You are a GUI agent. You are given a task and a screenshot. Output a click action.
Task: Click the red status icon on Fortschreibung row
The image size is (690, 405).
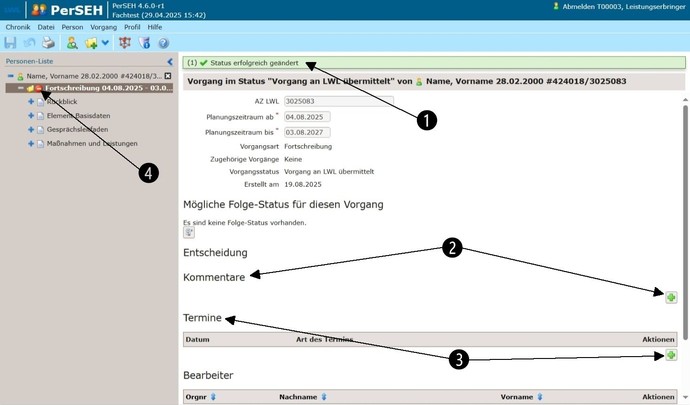[39, 88]
